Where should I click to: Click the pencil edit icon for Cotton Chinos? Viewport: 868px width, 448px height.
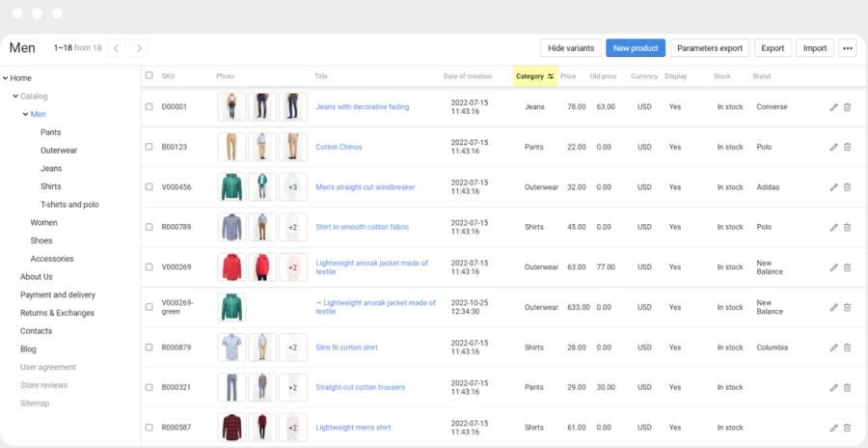tap(833, 147)
